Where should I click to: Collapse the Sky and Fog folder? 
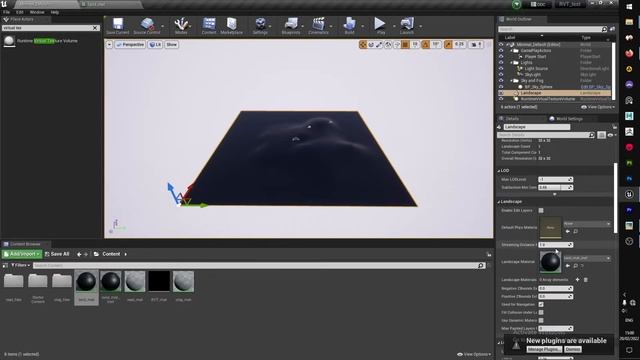click(511, 81)
